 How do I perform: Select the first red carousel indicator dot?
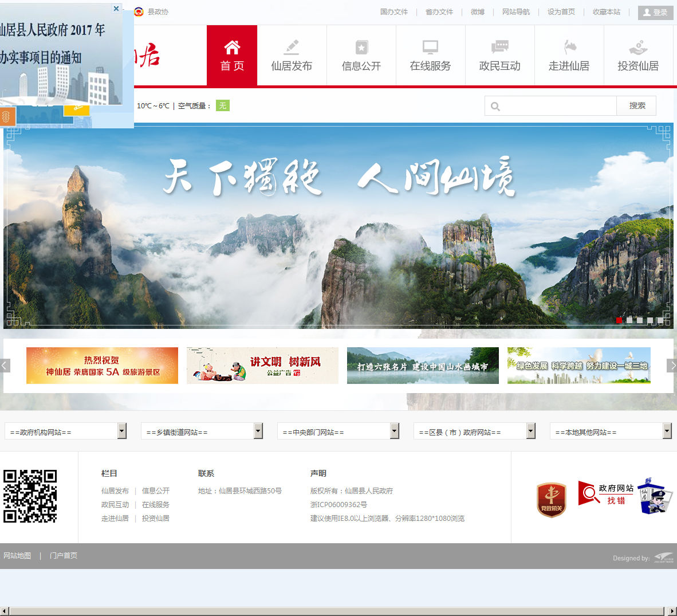(619, 320)
